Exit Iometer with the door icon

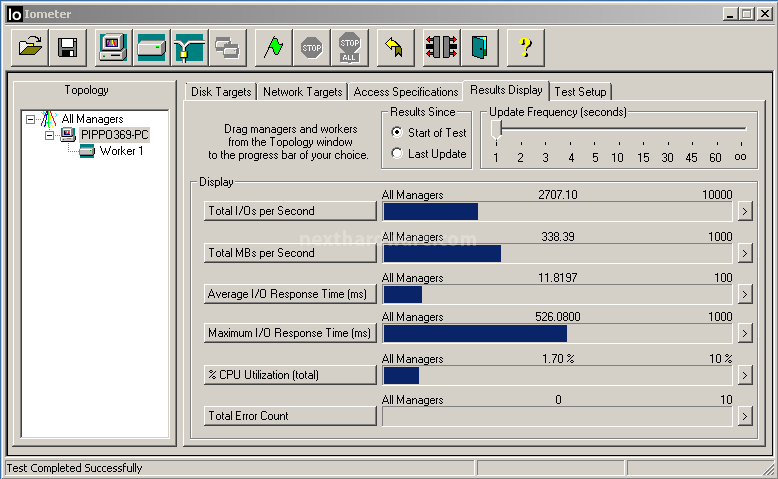pos(480,48)
